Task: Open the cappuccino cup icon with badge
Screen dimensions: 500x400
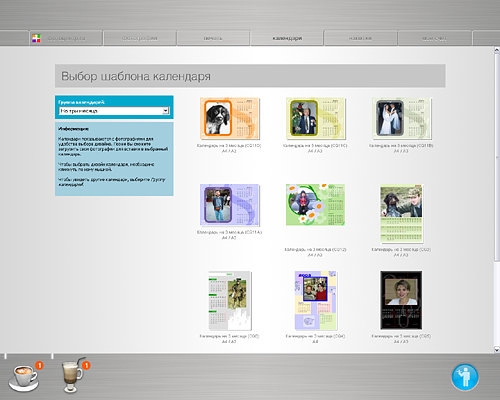Action: [24, 378]
